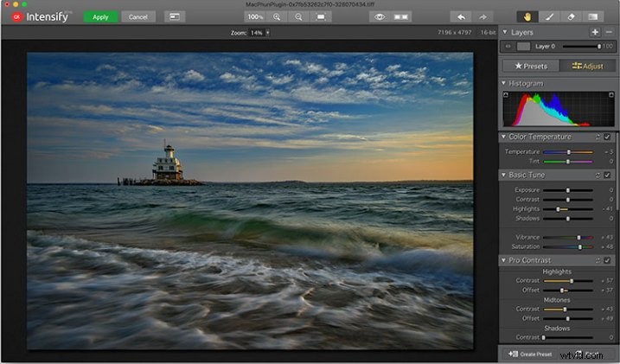Click the Temperature slider handle
The image size is (620, 364).
click(569, 152)
